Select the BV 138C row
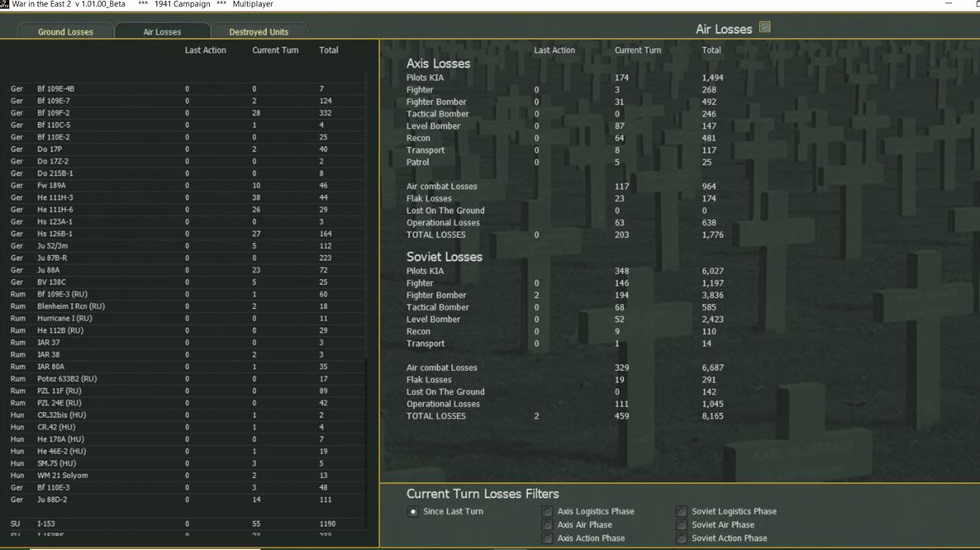The image size is (980, 550). (x=186, y=282)
